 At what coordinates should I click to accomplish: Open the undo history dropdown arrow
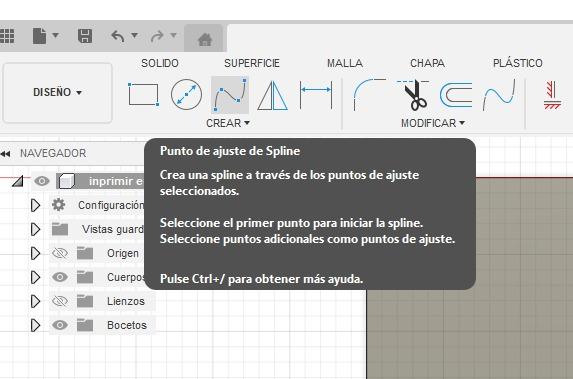[x=134, y=35]
